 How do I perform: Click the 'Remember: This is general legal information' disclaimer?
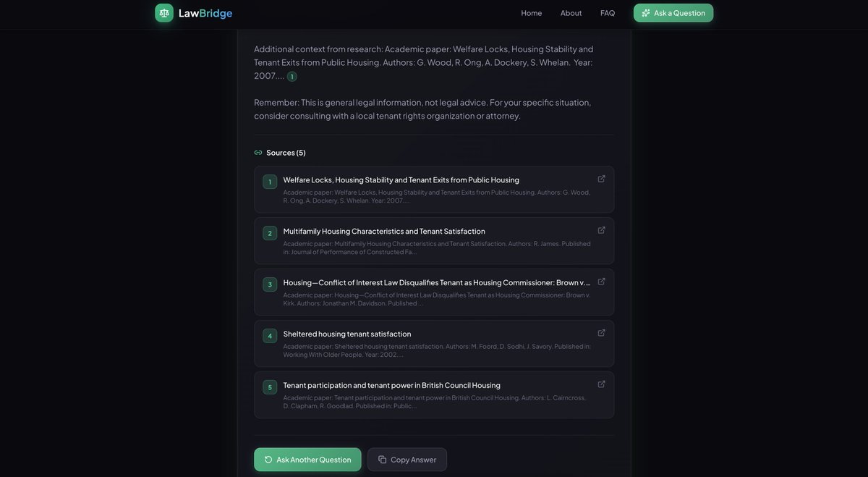pyautogui.click(x=422, y=109)
